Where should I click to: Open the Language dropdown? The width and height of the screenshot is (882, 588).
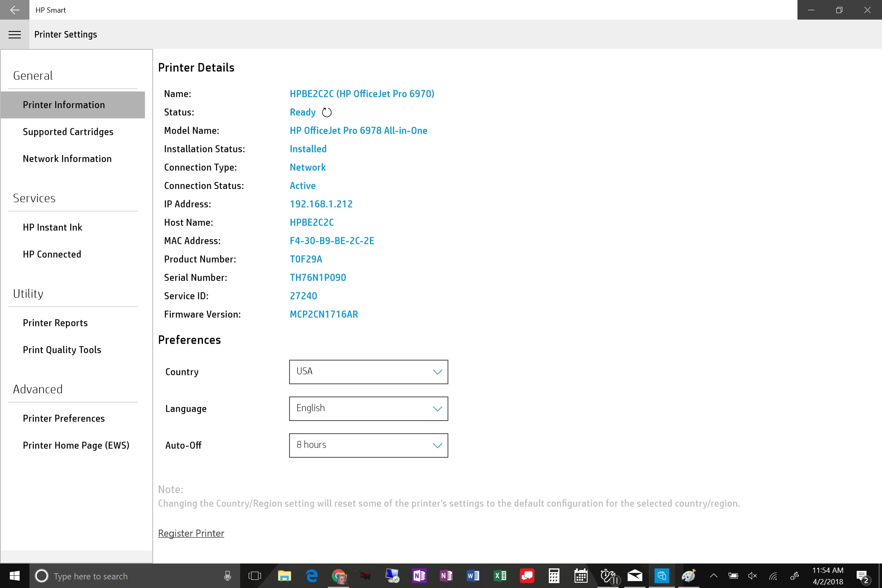[368, 409]
